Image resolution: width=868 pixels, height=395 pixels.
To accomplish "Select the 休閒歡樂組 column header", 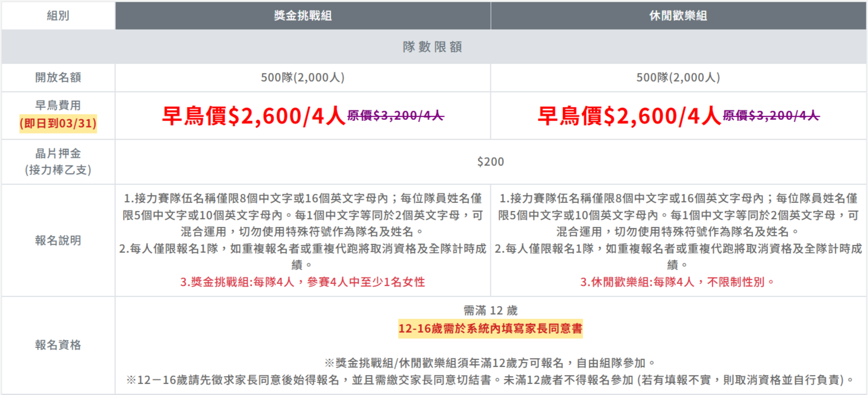I will pyautogui.click(x=678, y=16).
